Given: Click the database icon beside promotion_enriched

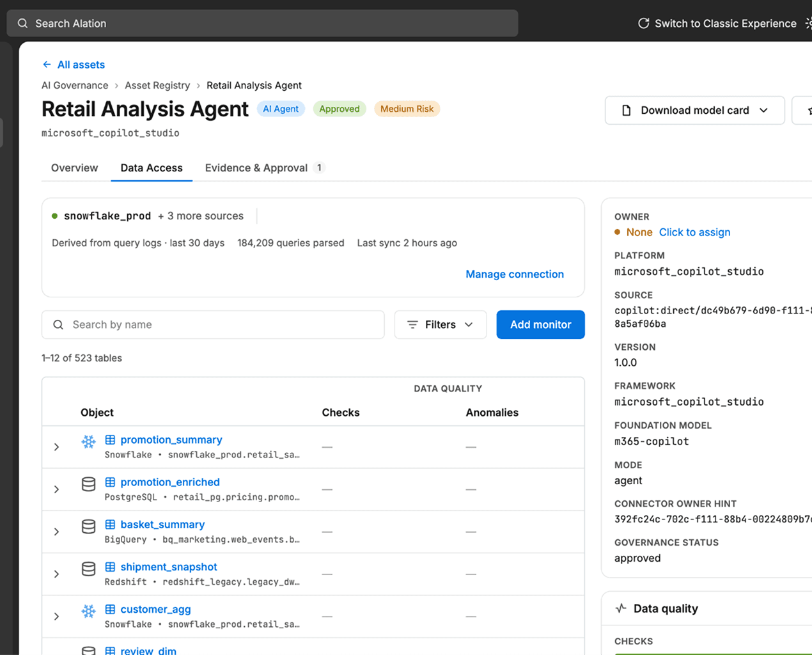Looking at the screenshot, I should (89, 484).
